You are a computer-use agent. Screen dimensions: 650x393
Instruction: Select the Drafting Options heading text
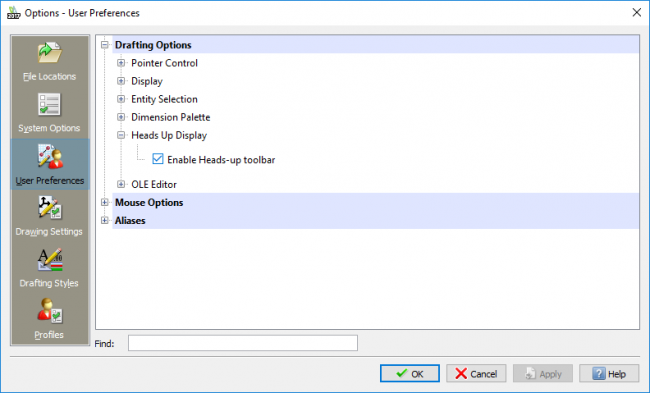[x=153, y=45]
